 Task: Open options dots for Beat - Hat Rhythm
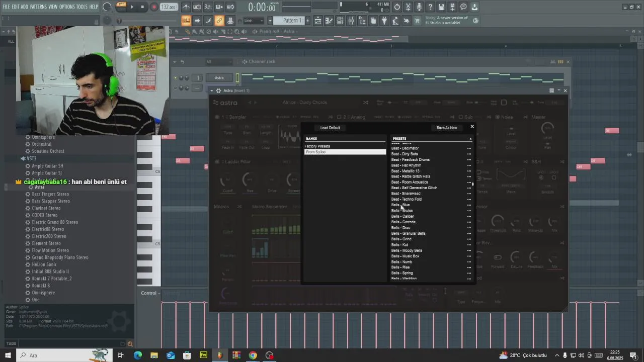pyautogui.click(x=469, y=165)
